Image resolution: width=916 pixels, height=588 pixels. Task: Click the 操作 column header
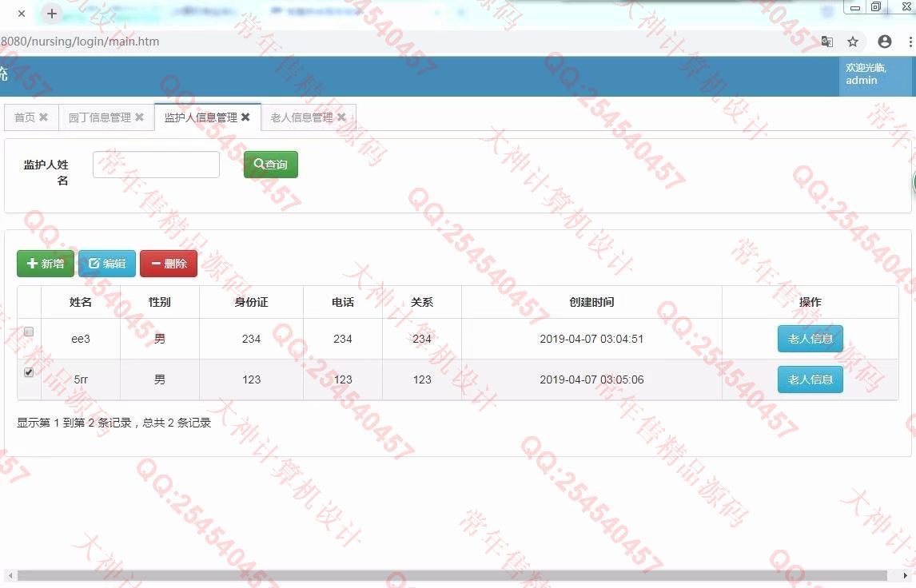[810, 302]
